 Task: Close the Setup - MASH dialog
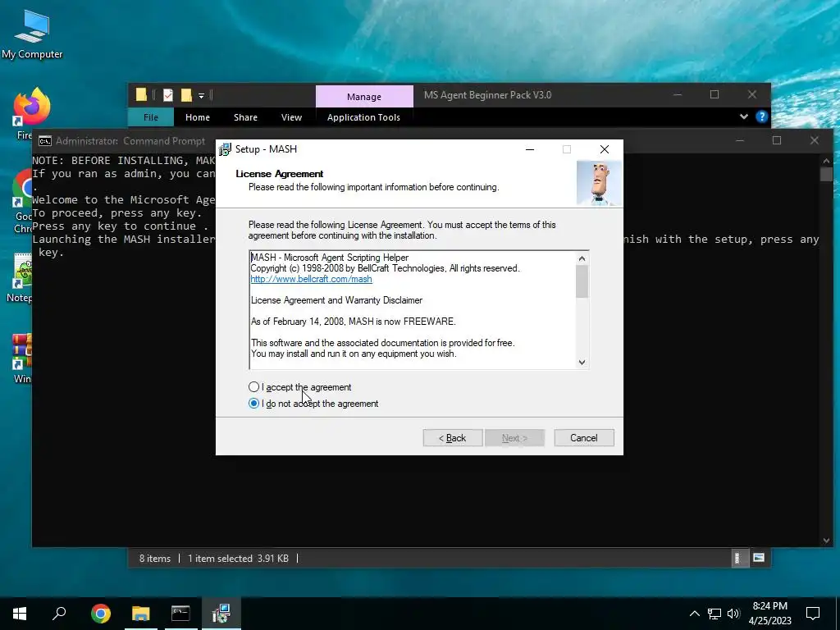pyautogui.click(x=605, y=149)
